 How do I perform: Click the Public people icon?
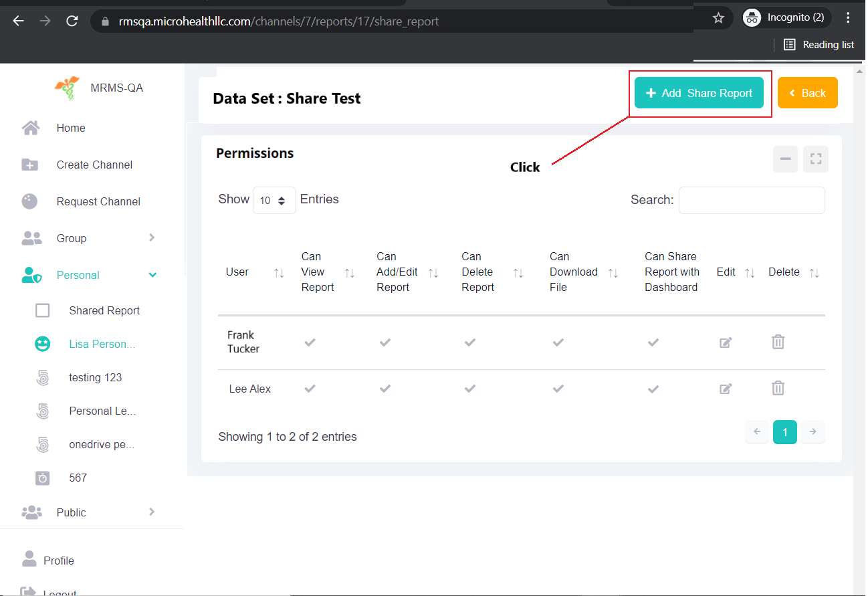click(x=31, y=512)
